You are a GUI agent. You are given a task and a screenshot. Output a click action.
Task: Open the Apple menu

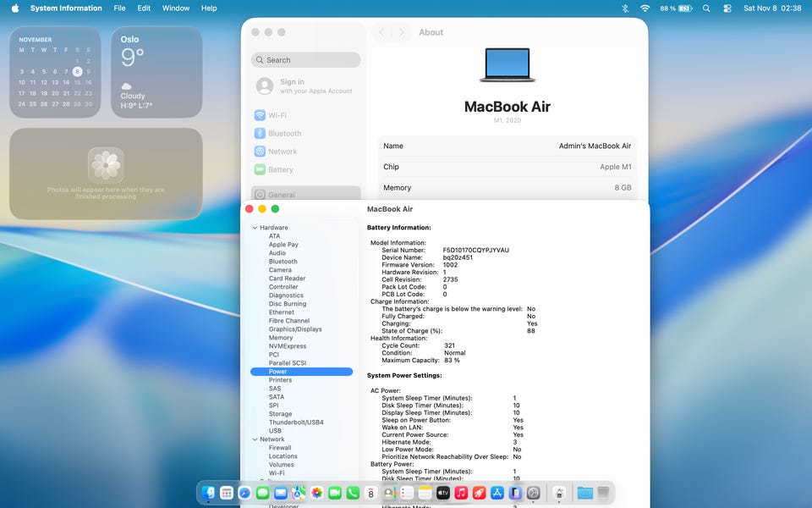click(14, 8)
